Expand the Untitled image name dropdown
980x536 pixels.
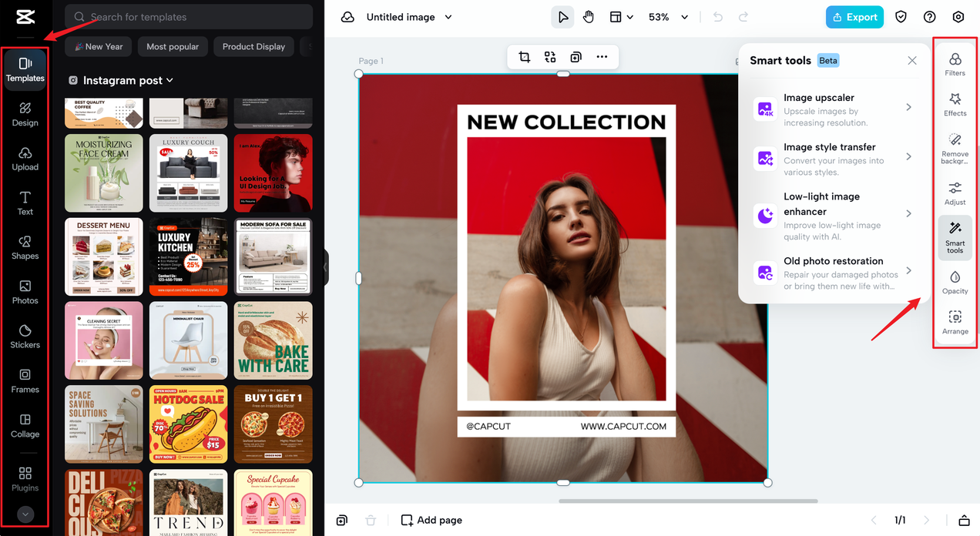click(x=448, y=17)
